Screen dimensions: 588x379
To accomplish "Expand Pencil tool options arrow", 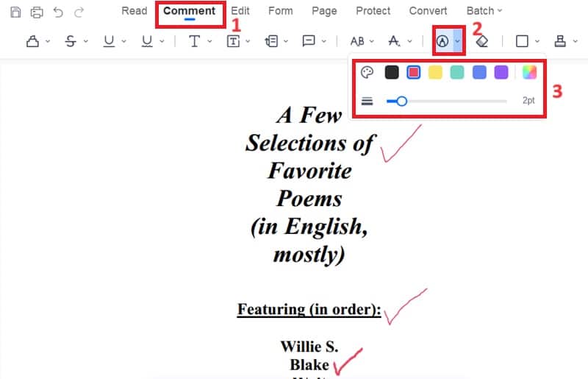I will click(x=457, y=41).
